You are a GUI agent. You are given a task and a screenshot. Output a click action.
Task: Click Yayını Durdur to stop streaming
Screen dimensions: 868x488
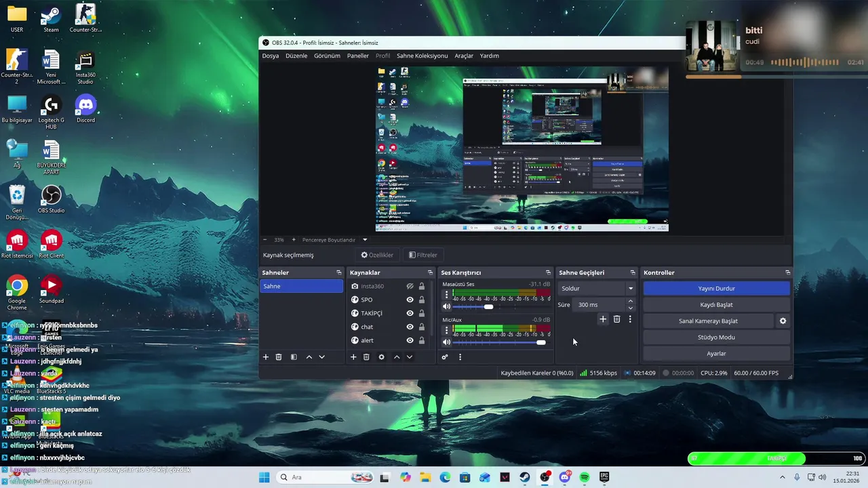(x=716, y=289)
